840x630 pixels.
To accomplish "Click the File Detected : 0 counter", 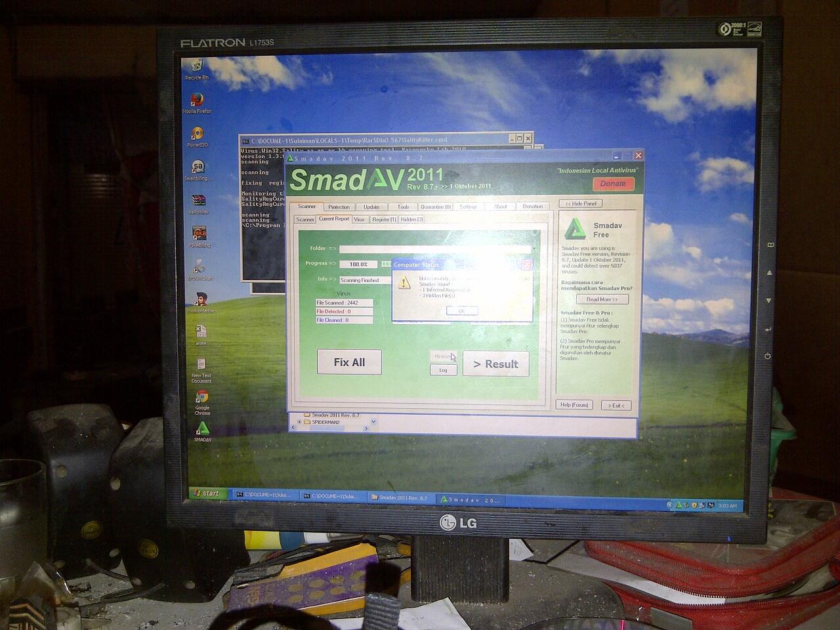I will (x=344, y=312).
